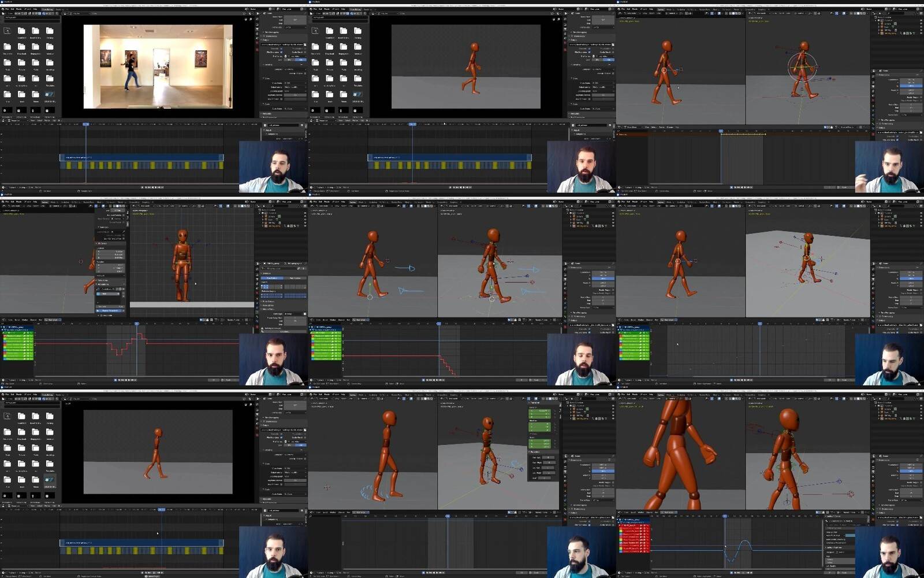Select the green channel list in middle-left graph editor
The image size is (924, 578).
[18, 346]
